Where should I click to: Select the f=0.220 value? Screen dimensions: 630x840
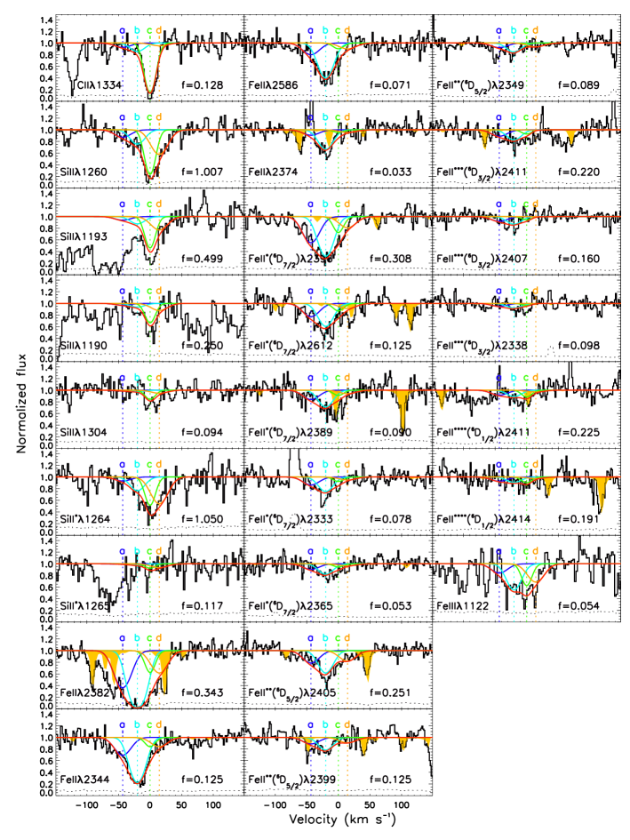578,172
